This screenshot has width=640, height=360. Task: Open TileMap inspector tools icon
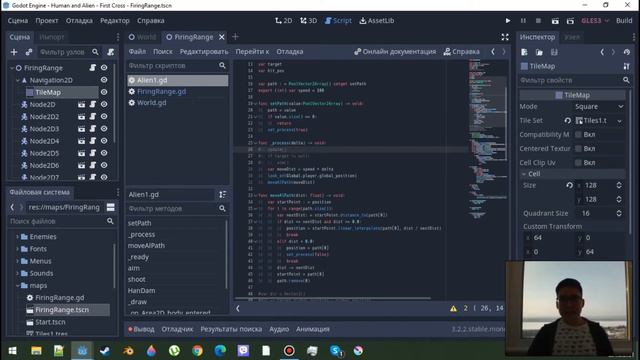click(x=627, y=66)
